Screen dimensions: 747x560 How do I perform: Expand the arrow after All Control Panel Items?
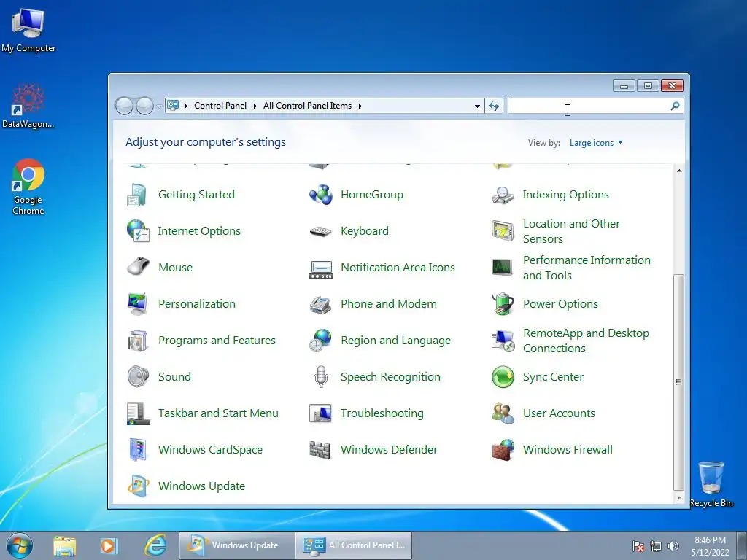(360, 106)
